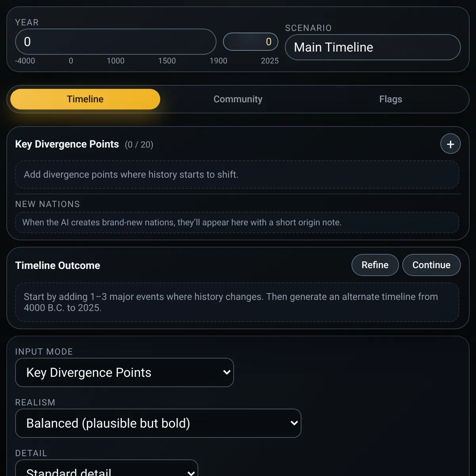Go to the Flags tab
Image resolution: width=476 pixels, height=476 pixels.
(x=390, y=99)
